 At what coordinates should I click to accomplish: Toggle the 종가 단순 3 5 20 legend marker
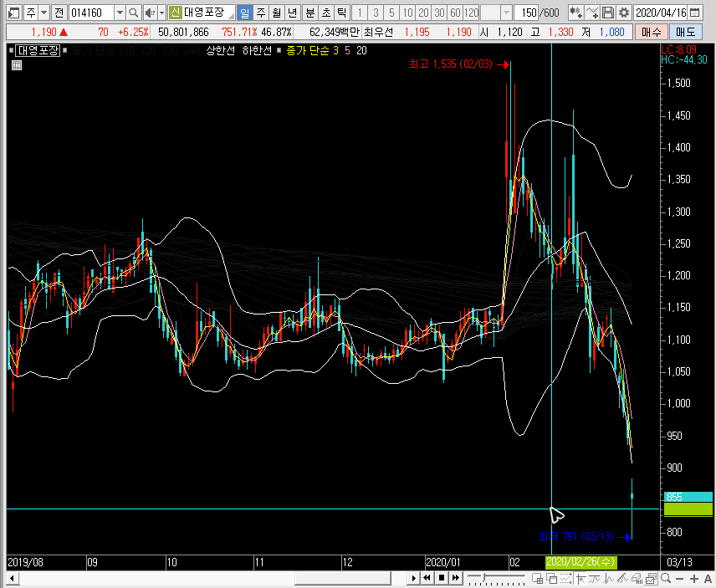coord(279,51)
